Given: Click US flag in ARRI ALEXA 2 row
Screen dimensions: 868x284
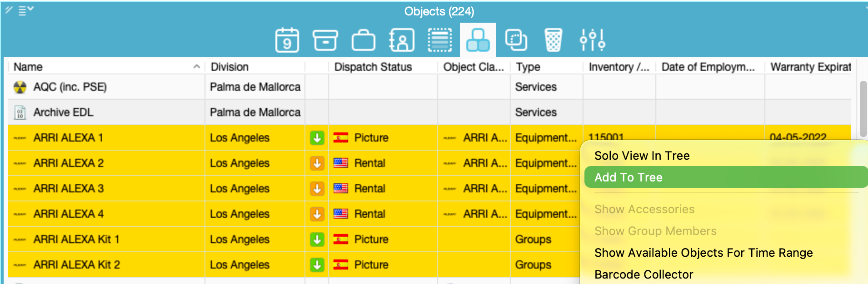Looking at the screenshot, I should coord(341,163).
